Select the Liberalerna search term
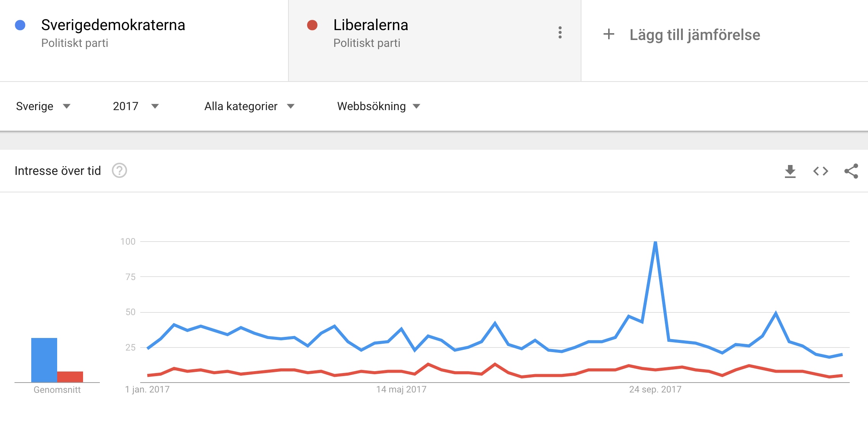Viewport: 868px width, 434px height. (370, 25)
